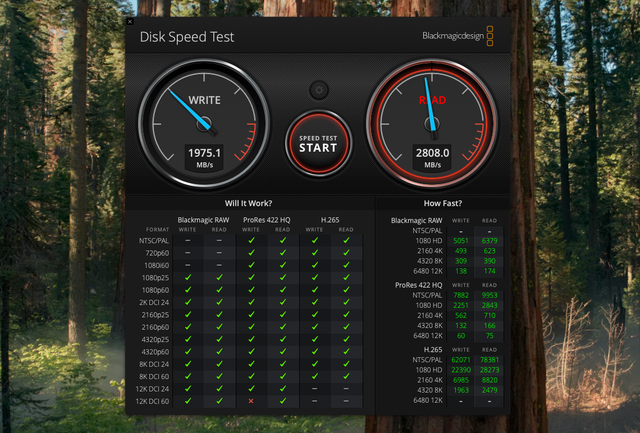Click the 'How Fast?' heading

443,203
